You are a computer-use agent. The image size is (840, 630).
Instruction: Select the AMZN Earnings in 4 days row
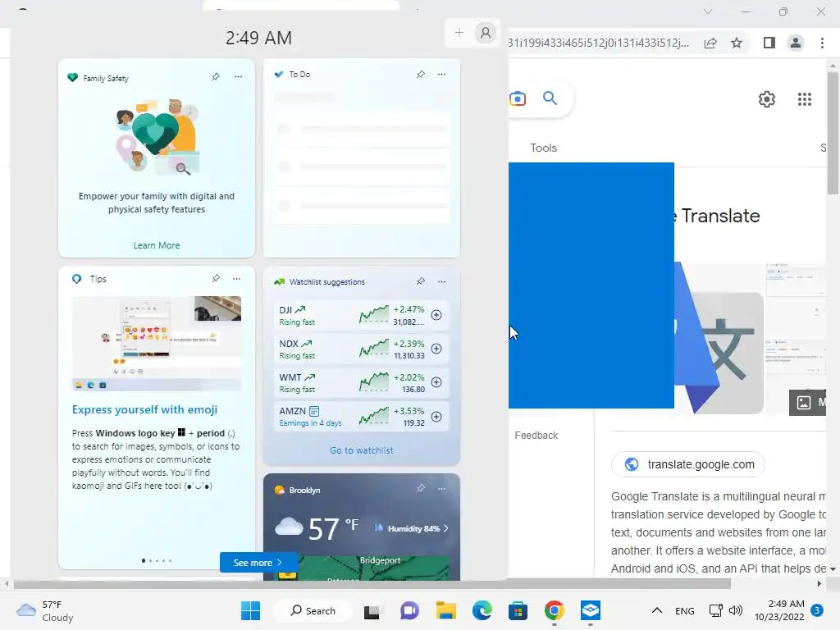pyautogui.click(x=362, y=417)
